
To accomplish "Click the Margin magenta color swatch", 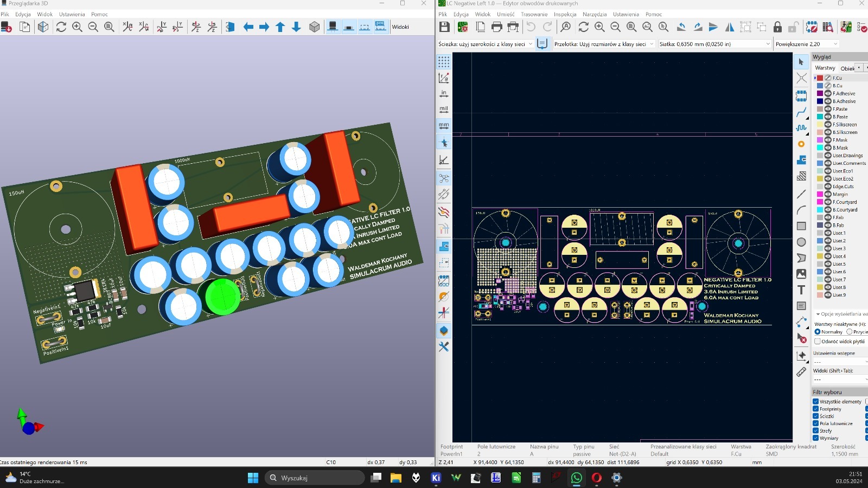I will click(x=820, y=194).
